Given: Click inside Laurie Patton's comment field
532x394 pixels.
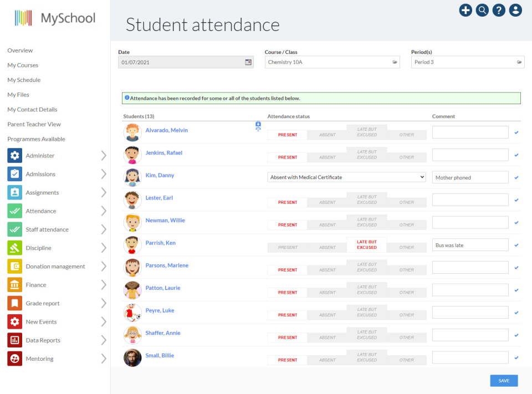Looking at the screenshot, I should point(470,290).
